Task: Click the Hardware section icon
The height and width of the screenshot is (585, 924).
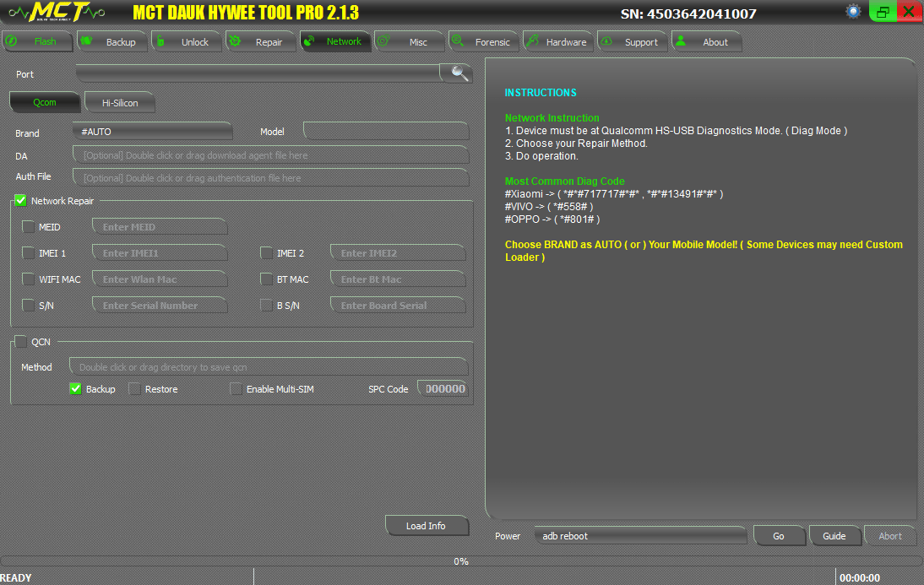Action: coord(532,41)
